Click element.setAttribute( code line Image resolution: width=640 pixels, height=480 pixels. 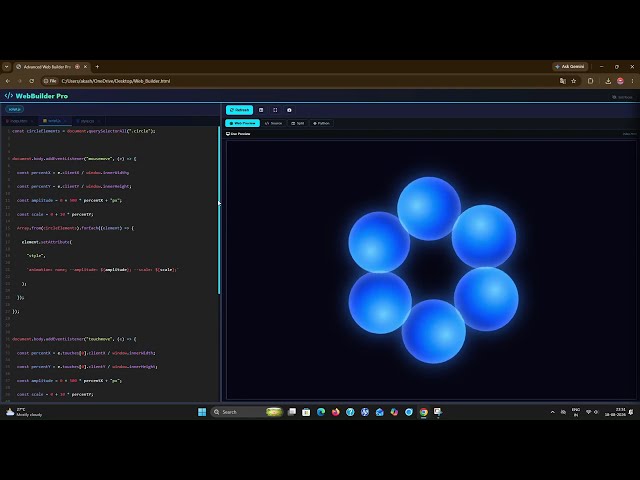coord(47,242)
